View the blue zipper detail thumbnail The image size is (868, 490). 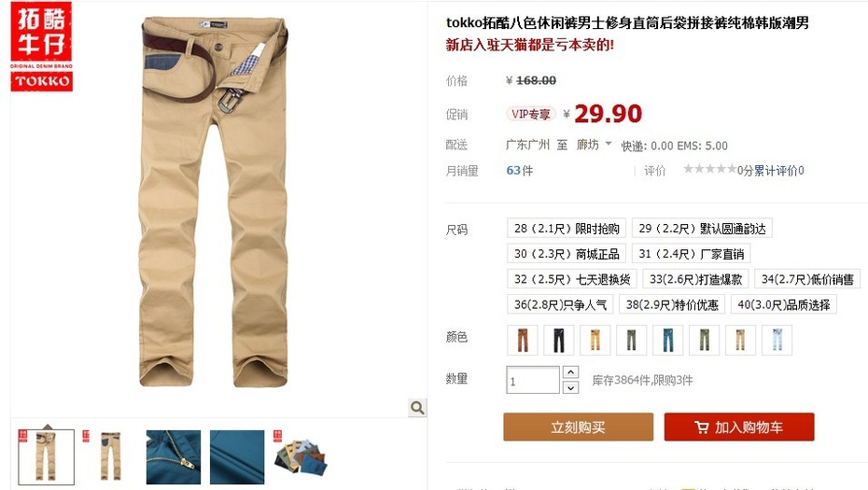click(174, 457)
